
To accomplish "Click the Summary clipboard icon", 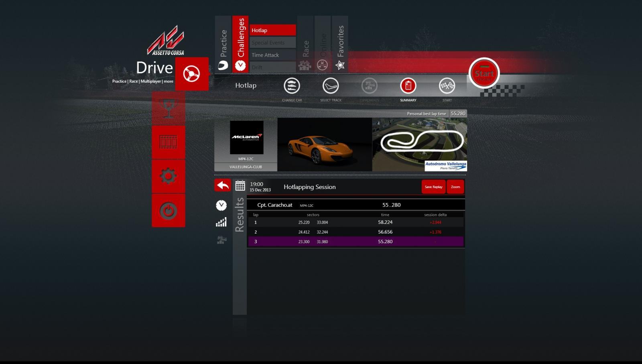I will (x=408, y=85).
